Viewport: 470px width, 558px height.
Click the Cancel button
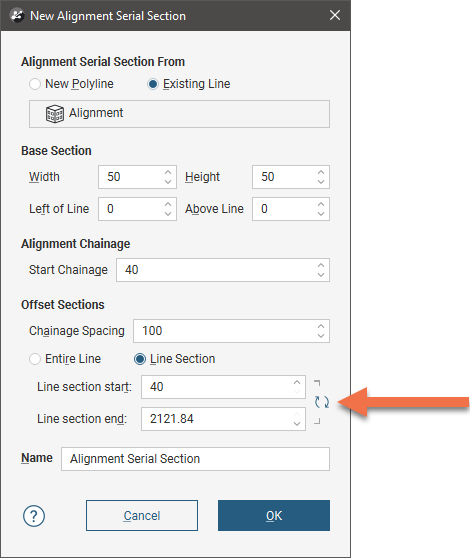coord(142,515)
